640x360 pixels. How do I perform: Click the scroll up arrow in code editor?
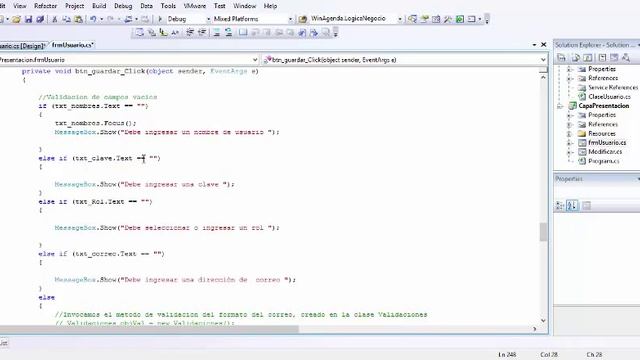(543, 77)
